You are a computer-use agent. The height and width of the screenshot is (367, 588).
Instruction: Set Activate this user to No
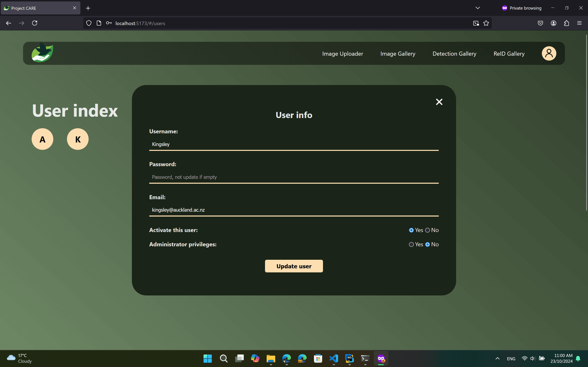click(x=427, y=230)
